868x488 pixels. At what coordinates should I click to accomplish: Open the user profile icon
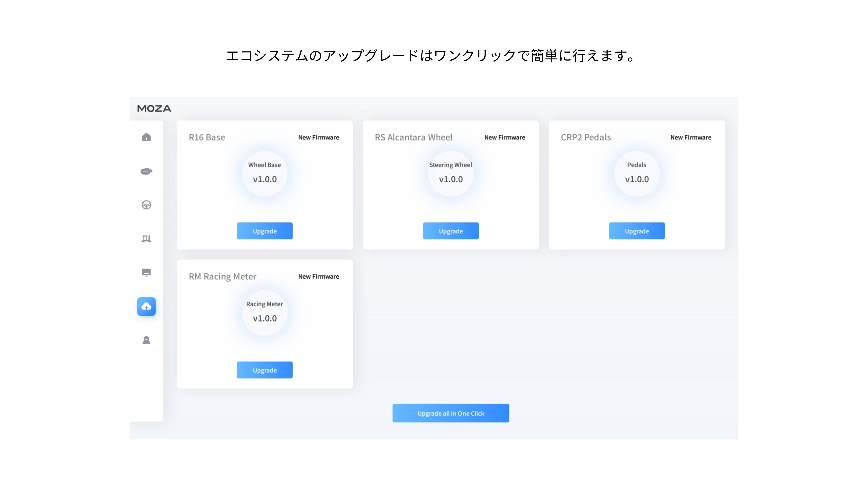[146, 340]
